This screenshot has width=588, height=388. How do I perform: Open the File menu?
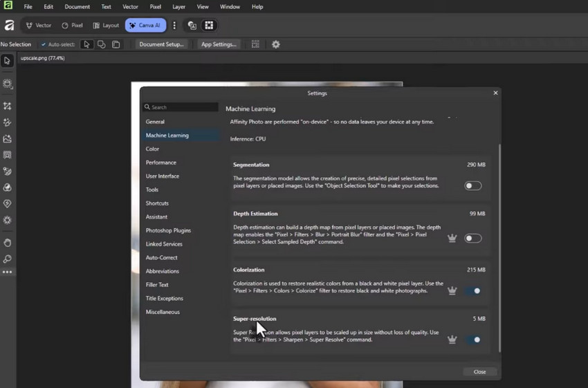coord(28,7)
